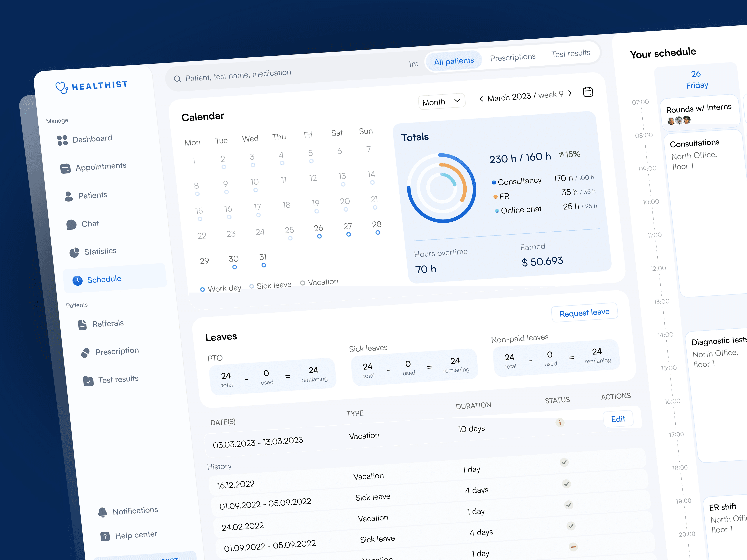Toggle Sick leave legend marker
The image size is (747, 560).
click(x=252, y=286)
